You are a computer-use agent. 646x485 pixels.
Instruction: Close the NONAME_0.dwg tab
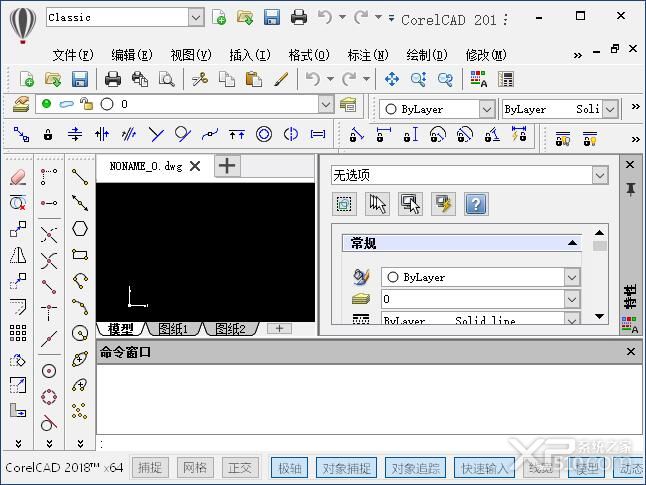(195, 166)
